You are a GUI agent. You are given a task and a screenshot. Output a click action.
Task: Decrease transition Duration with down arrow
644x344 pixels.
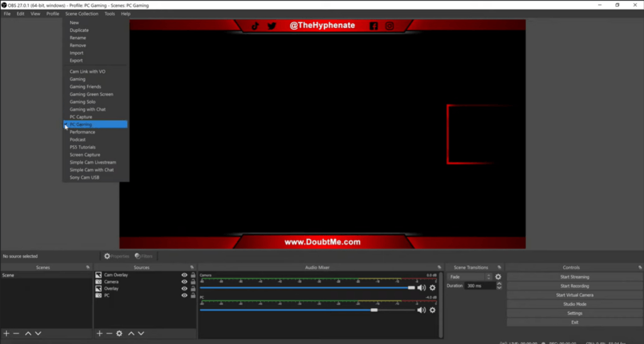pyautogui.click(x=499, y=288)
